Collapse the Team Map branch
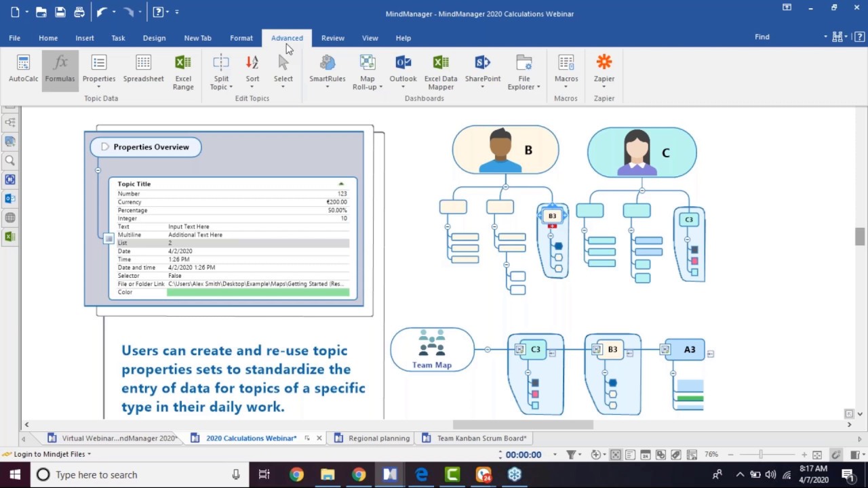The height and width of the screenshot is (488, 868). point(488,349)
